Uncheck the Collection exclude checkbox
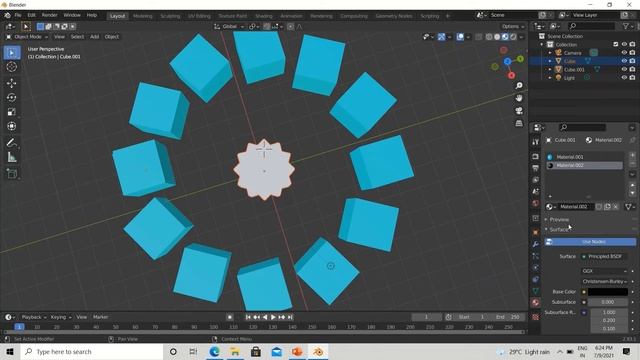Screen dimensions: 640x360 pyautogui.click(x=616, y=44)
